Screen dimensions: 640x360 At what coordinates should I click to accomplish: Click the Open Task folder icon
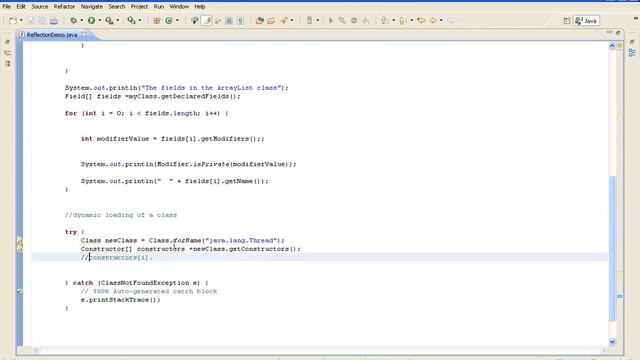pyautogui.click(x=271, y=20)
